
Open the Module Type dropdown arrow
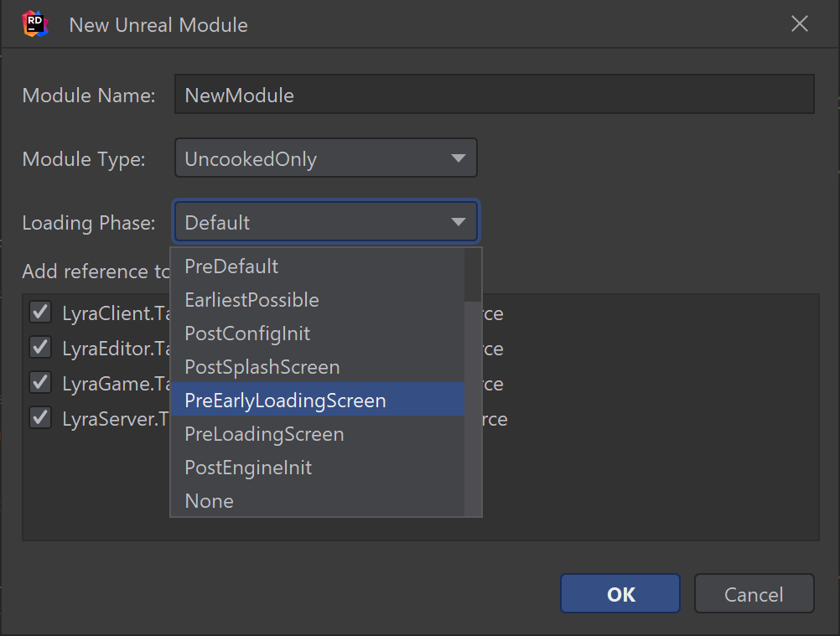point(458,158)
